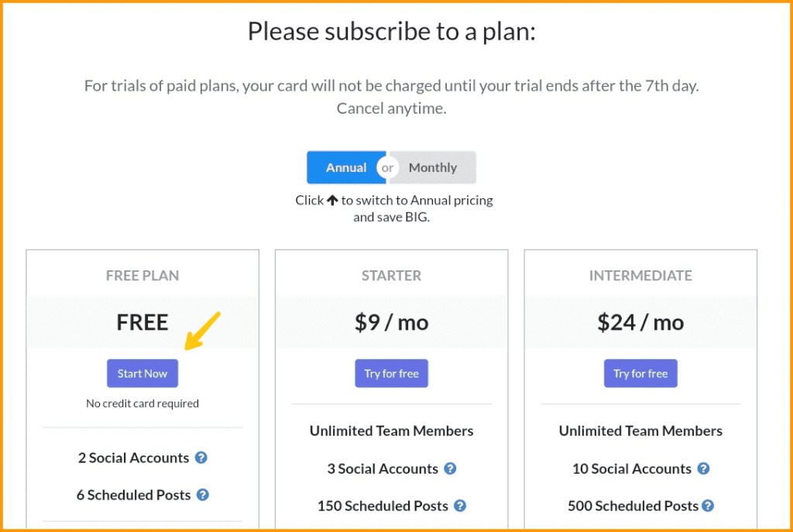Select the STARTER plan card header
This screenshot has height=532, width=793.
pos(391,276)
